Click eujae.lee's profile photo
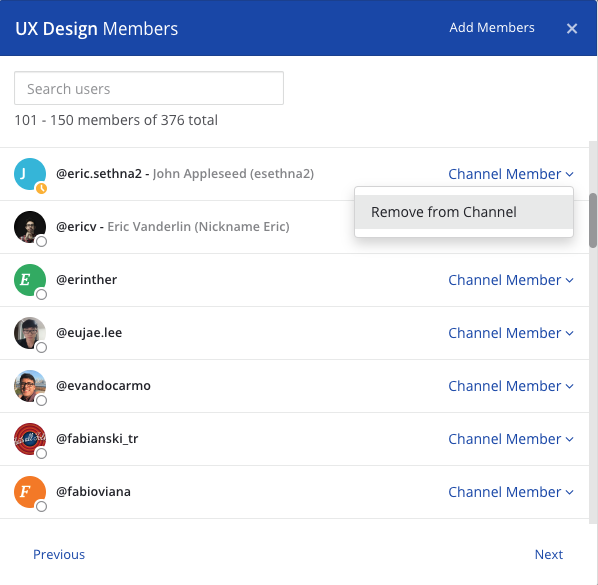598x585 pixels. (30, 333)
